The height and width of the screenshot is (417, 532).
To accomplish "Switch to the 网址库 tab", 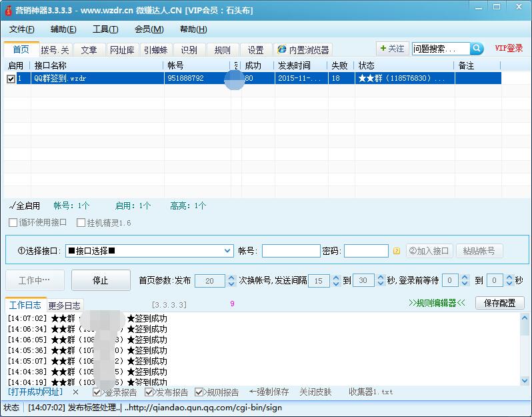I will pos(122,50).
